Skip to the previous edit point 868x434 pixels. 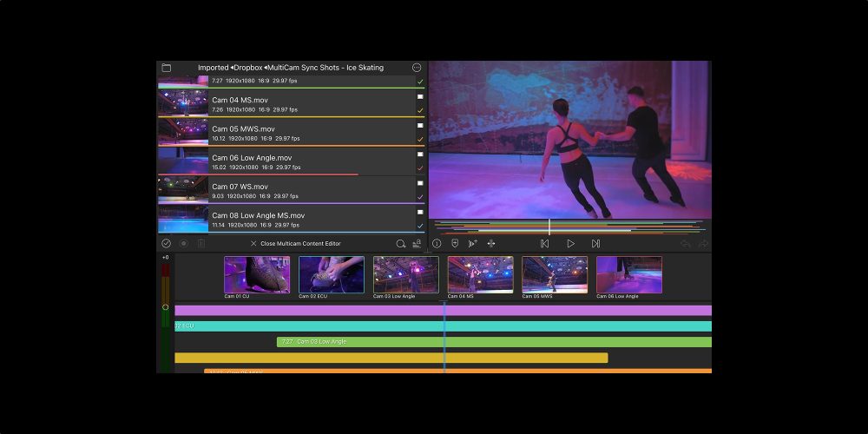(x=544, y=244)
